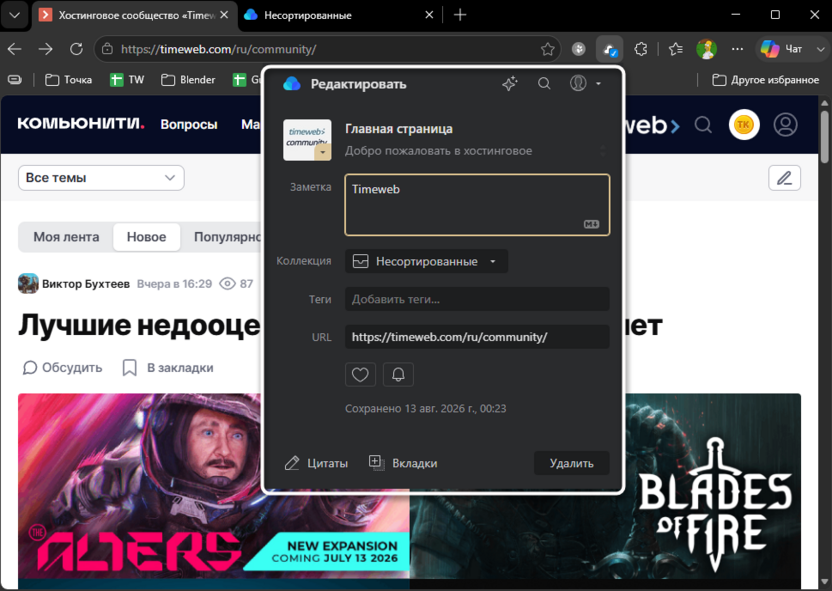The width and height of the screenshot is (832, 591).
Task: Open the Copilot Чат button
Action: click(x=782, y=49)
